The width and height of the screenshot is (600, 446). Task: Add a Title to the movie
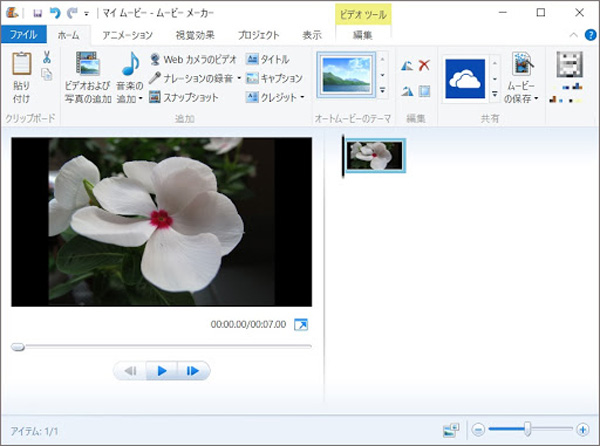click(x=267, y=59)
